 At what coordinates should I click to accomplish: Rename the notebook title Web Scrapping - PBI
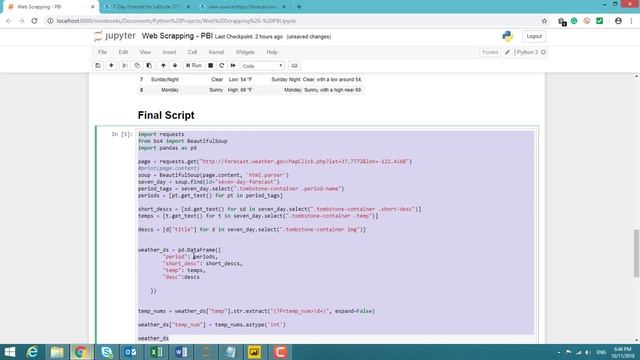177,36
